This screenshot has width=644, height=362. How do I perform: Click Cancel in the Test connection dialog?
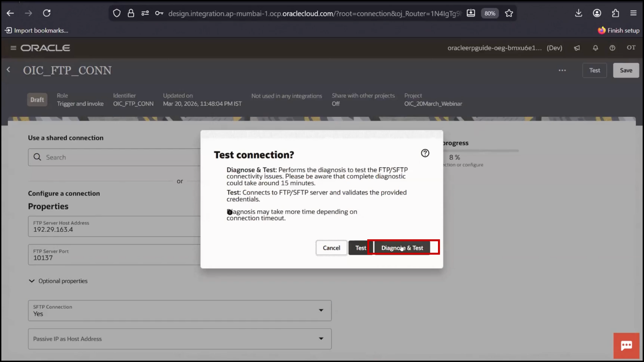[331, 248]
